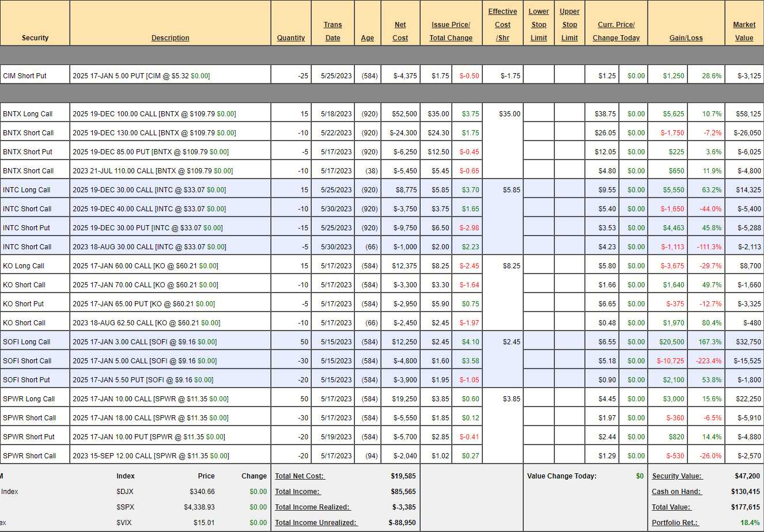Sort by the Description column header
764x532 pixels.
[x=170, y=38]
